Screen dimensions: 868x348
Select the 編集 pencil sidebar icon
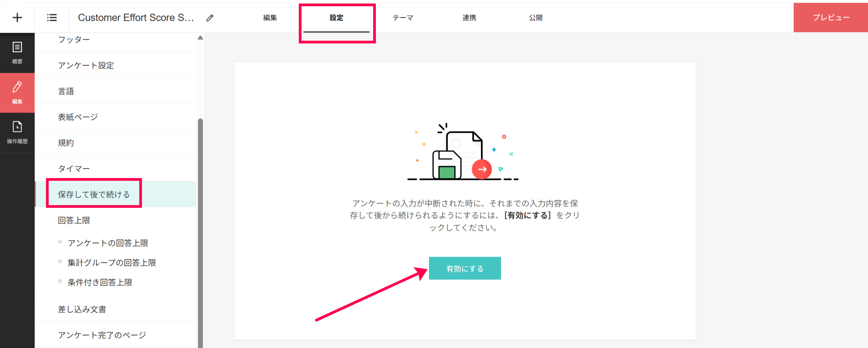pyautogui.click(x=17, y=92)
